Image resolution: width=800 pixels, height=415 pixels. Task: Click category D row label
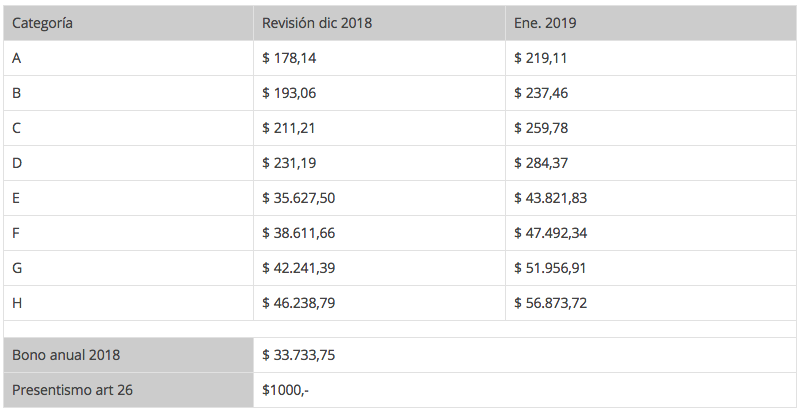coord(17,163)
